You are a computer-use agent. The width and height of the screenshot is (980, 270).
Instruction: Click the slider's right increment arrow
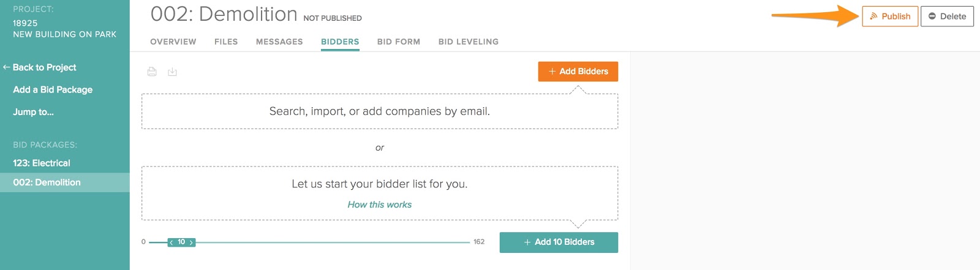(192, 242)
